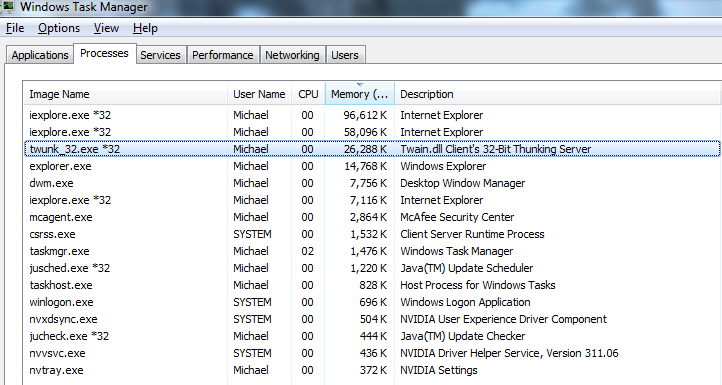Open the Users tab
The image size is (722, 385).
click(345, 55)
